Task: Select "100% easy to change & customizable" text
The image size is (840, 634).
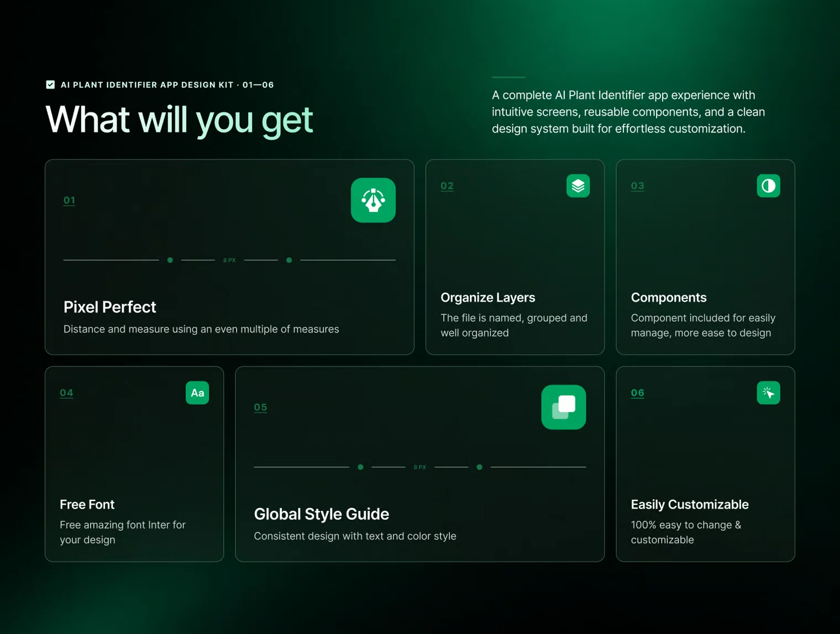Action: coord(686,532)
